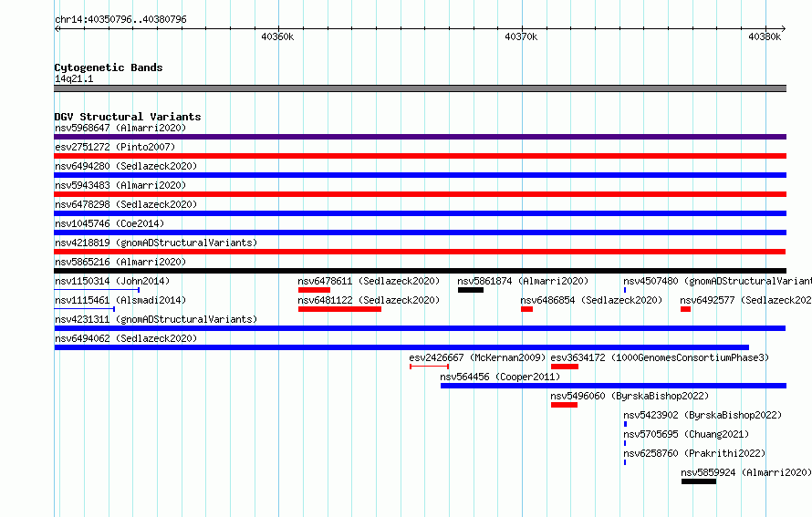Click the blue nsv564456 variant bar

(x=614, y=386)
